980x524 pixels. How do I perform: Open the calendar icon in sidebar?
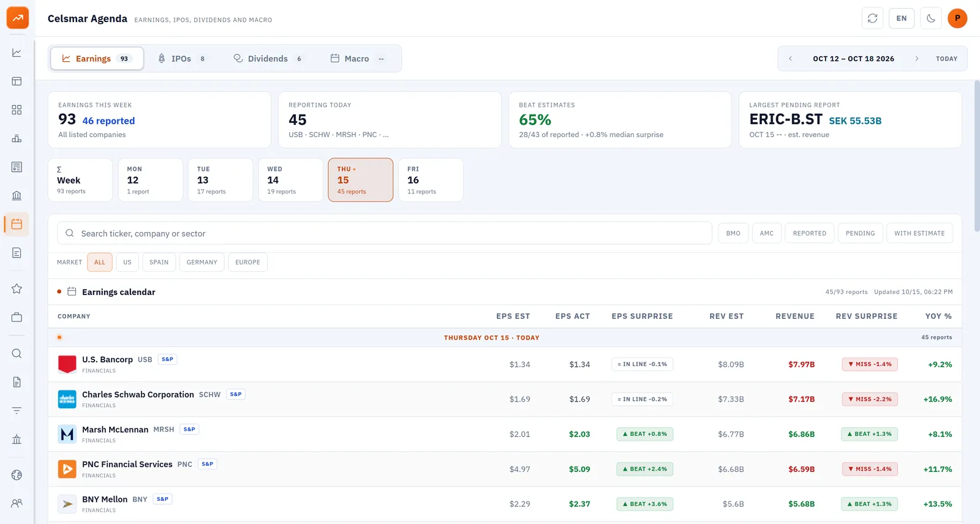(x=17, y=224)
